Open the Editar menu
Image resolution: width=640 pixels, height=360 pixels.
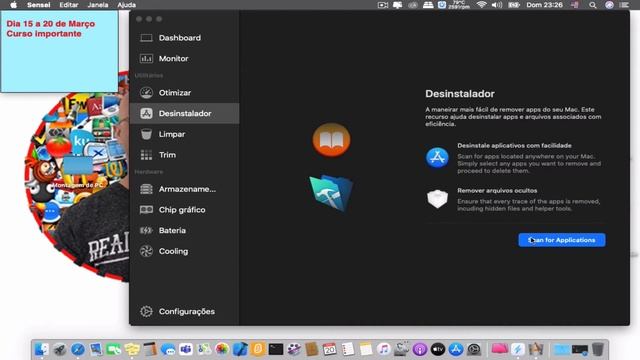[69, 5]
